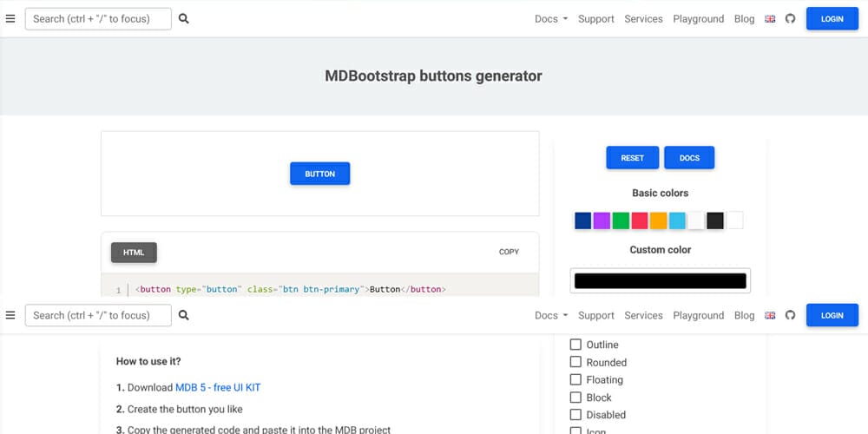Open the hamburger menu in the lower header
868x434 pixels.
10,316
